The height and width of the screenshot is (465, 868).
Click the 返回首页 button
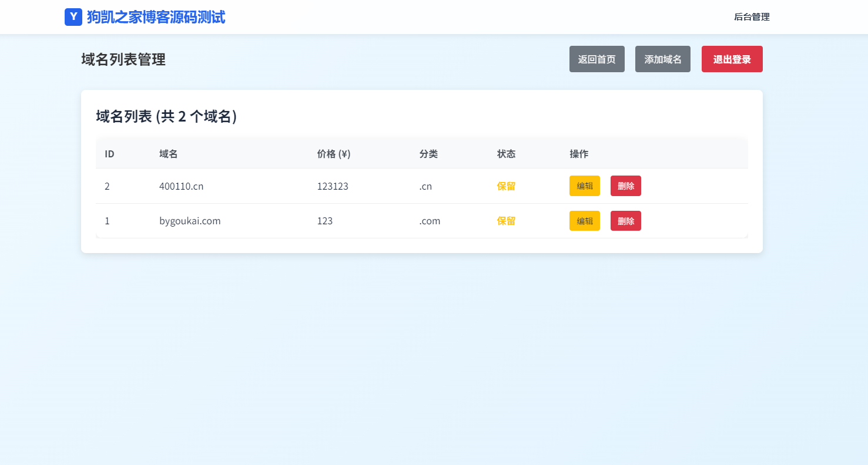597,59
